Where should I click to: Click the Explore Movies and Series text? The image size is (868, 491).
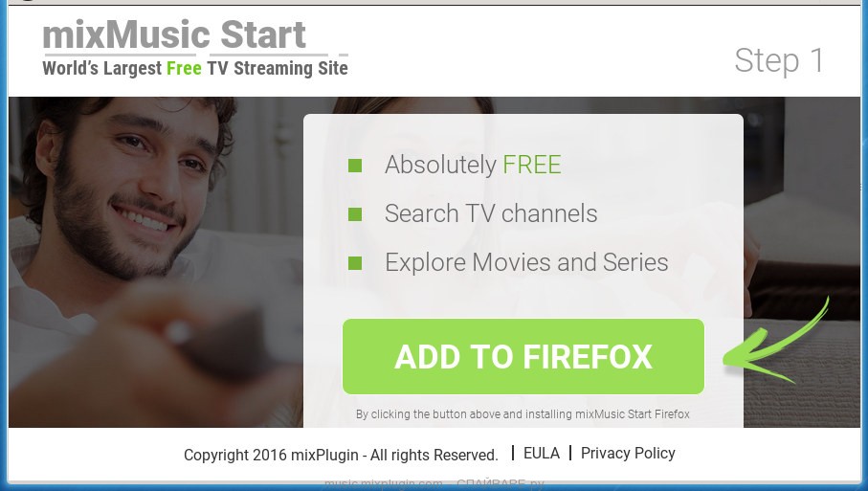(526, 262)
